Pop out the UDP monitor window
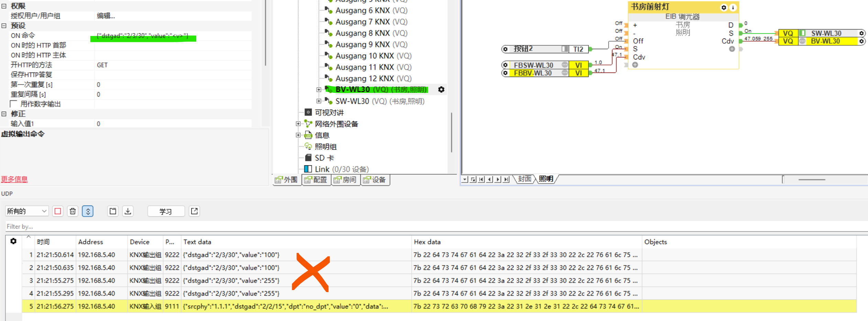 194,211
